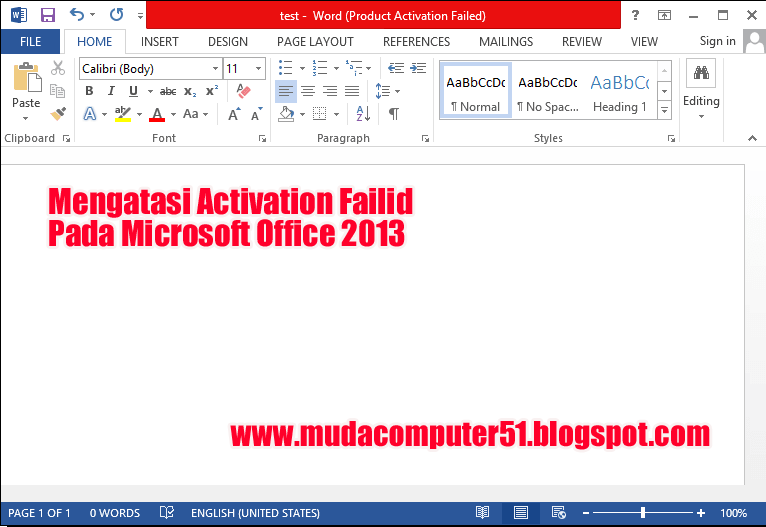Toggle italic formatting
Image resolution: width=766 pixels, height=527 pixels.
coord(111,91)
